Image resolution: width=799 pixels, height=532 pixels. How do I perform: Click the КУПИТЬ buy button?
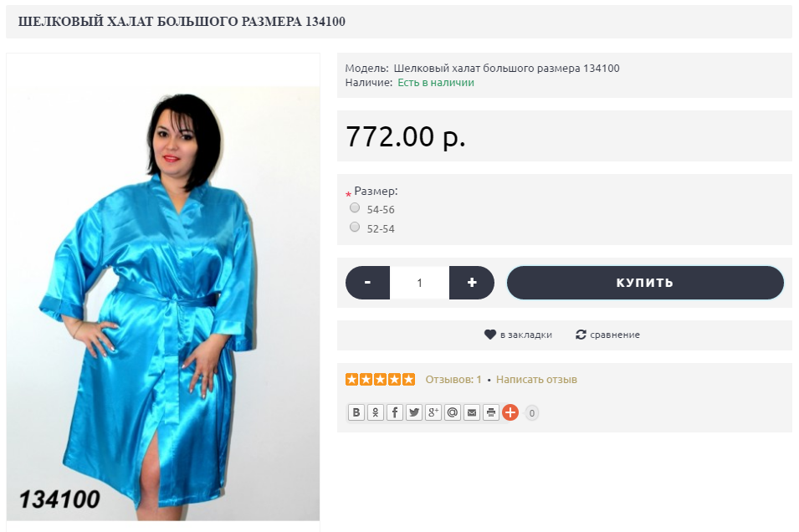click(x=645, y=282)
